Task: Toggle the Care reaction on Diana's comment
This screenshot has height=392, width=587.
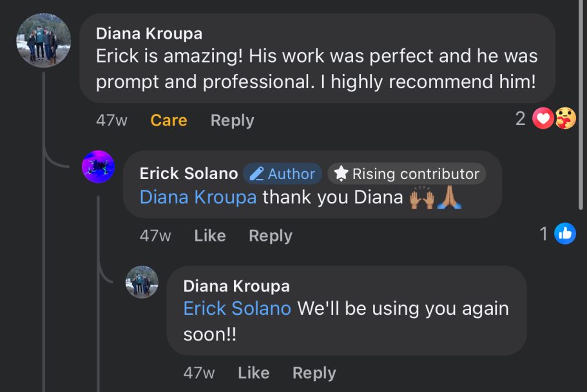Action: coord(169,120)
